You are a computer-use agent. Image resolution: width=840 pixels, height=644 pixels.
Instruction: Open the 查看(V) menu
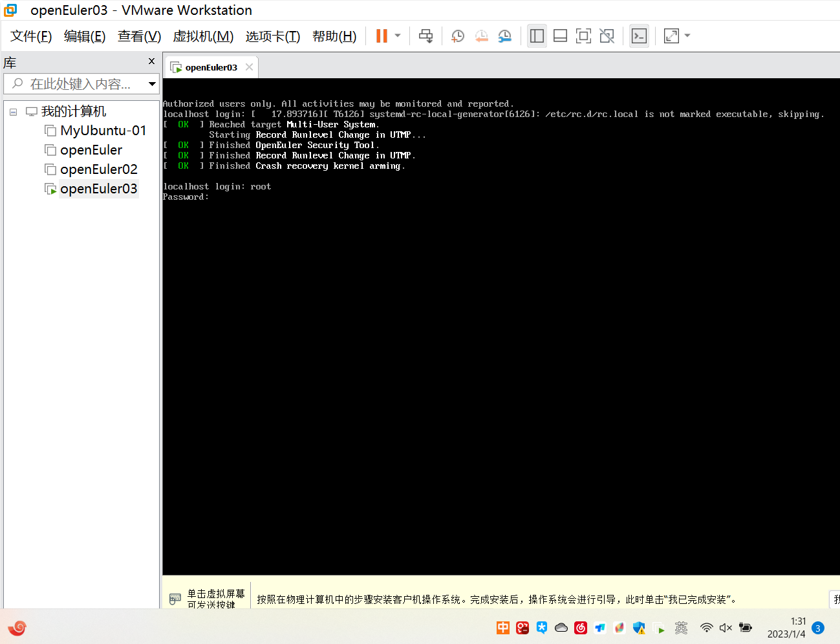(x=139, y=36)
